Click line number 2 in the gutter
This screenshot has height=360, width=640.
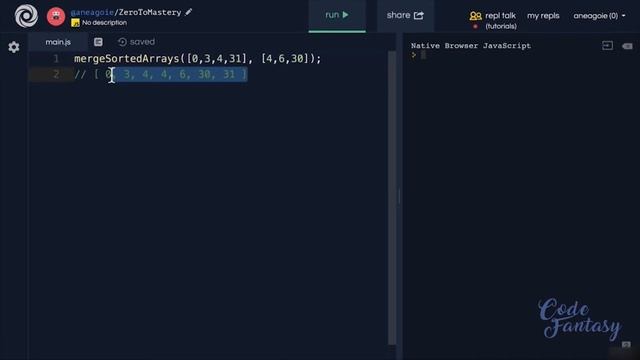[x=56, y=74]
